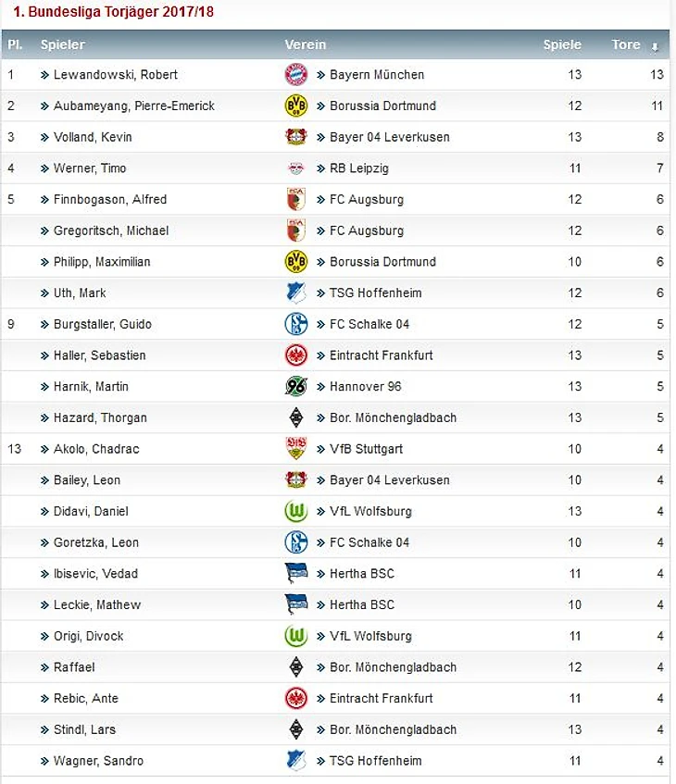Click the Hannover 96 club logo
Viewport: 676px width, 784px height.
(x=295, y=387)
